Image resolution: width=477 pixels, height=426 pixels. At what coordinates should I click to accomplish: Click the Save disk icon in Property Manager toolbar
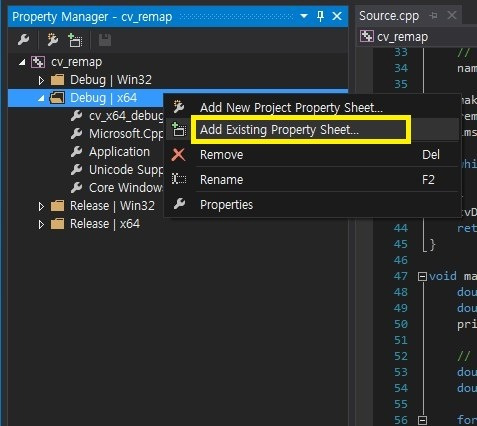point(105,40)
